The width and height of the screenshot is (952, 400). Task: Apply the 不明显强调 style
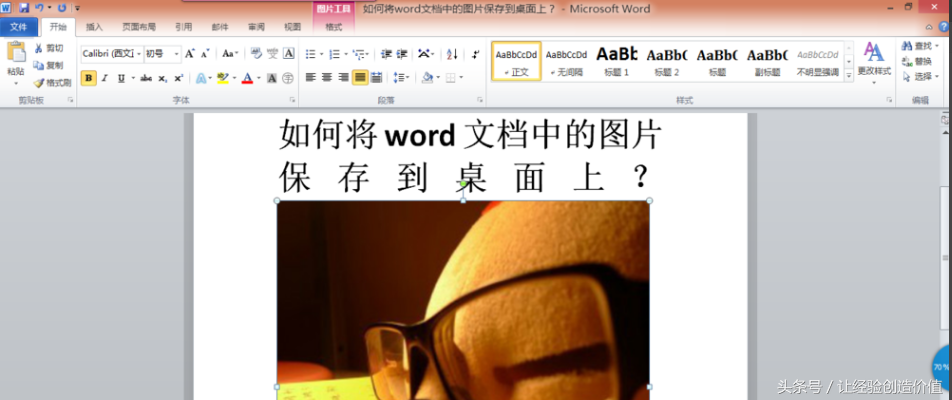818,61
